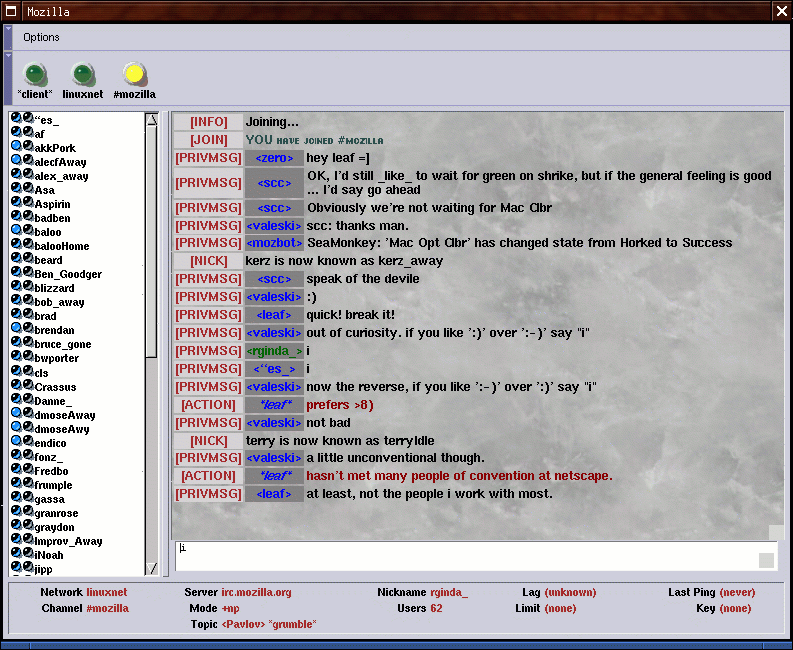The image size is (793, 650).
Task: Select user blizzard in the list
Action: click(x=54, y=288)
